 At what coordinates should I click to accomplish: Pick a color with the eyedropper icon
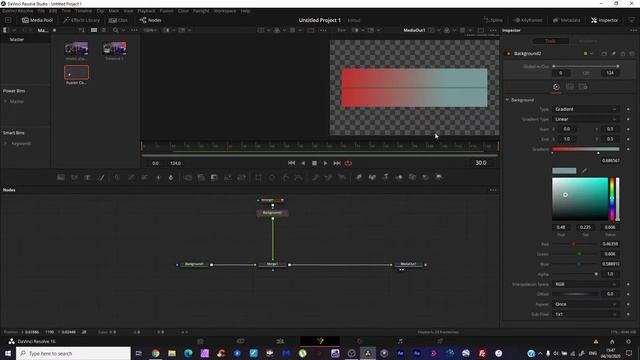584,171
